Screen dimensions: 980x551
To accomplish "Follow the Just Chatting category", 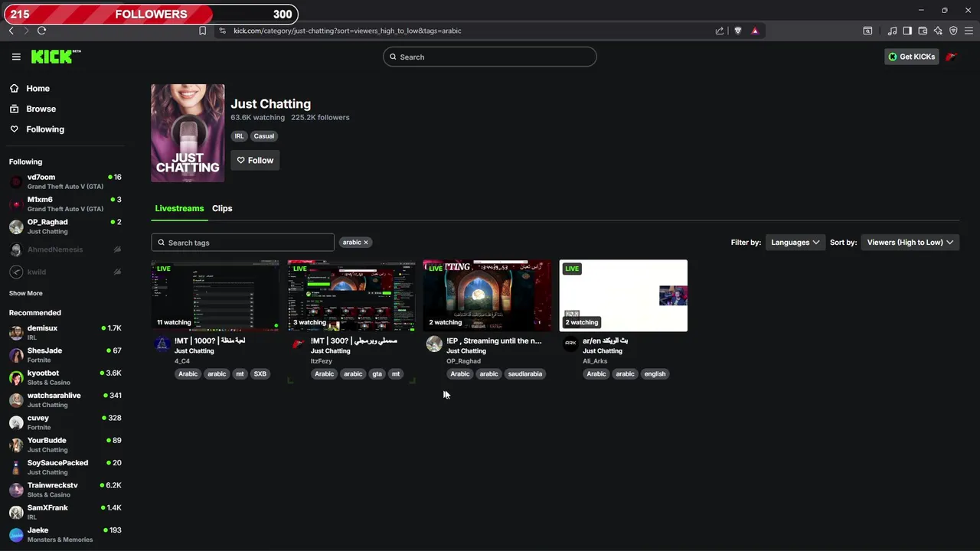I will pyautogui.click(x=255, y=160).
